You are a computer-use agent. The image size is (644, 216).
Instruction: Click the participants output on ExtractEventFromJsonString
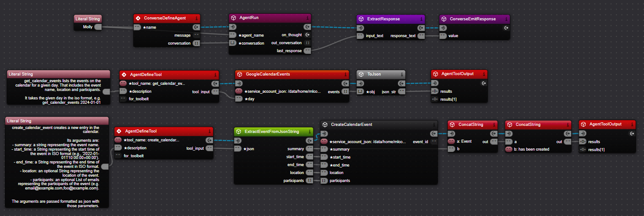pos(310,181)
